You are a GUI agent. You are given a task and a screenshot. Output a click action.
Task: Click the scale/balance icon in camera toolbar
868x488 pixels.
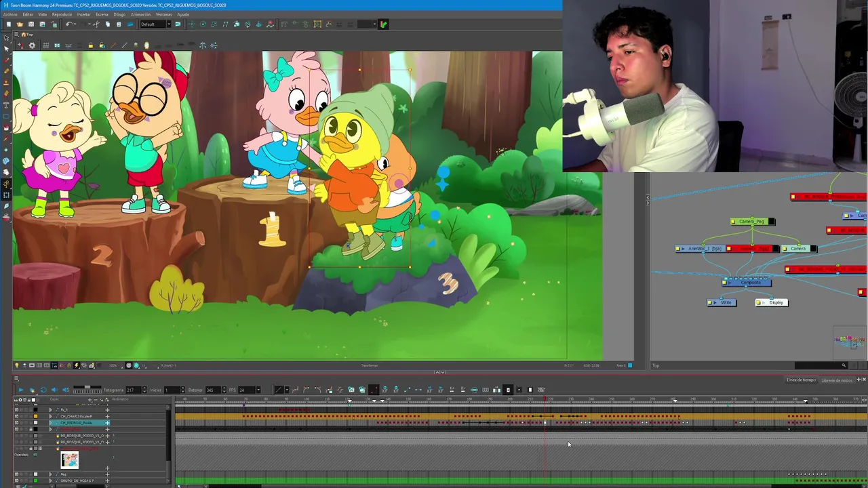(x=202, y=45)
